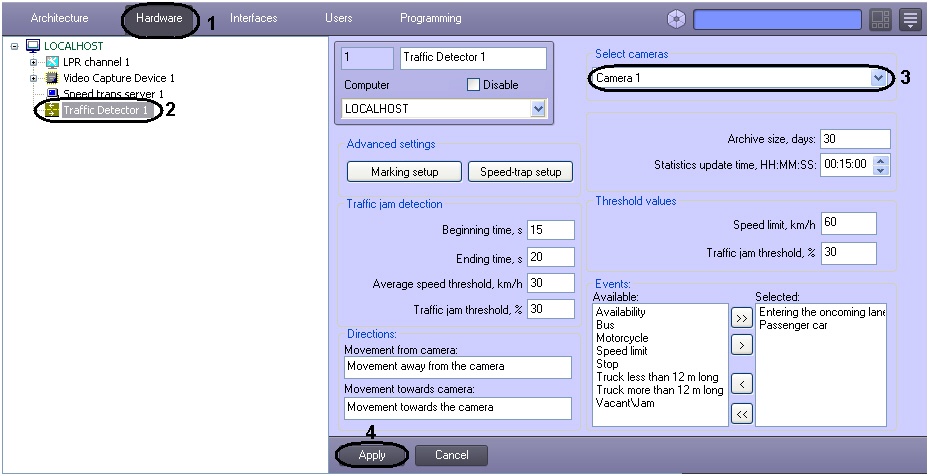
Task: Click the Apply button
Action: (371, 455)
